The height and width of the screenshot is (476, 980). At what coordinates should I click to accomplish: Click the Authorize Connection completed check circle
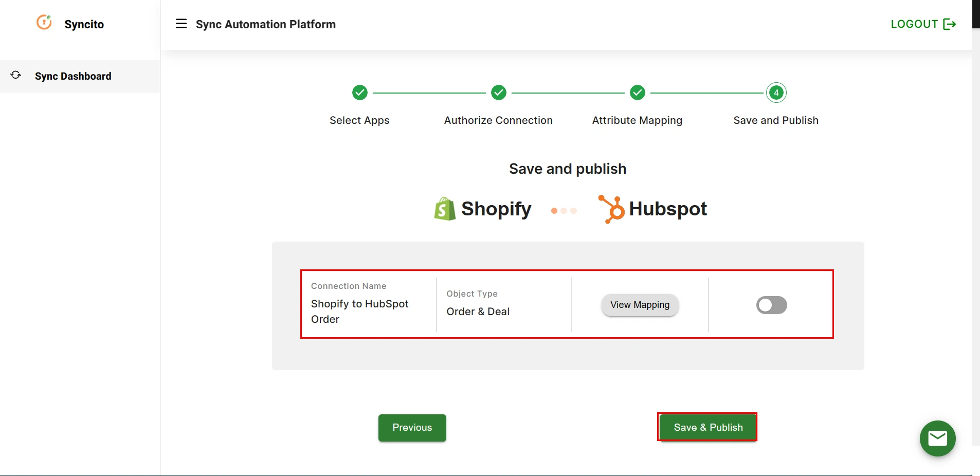pos(498,93)
